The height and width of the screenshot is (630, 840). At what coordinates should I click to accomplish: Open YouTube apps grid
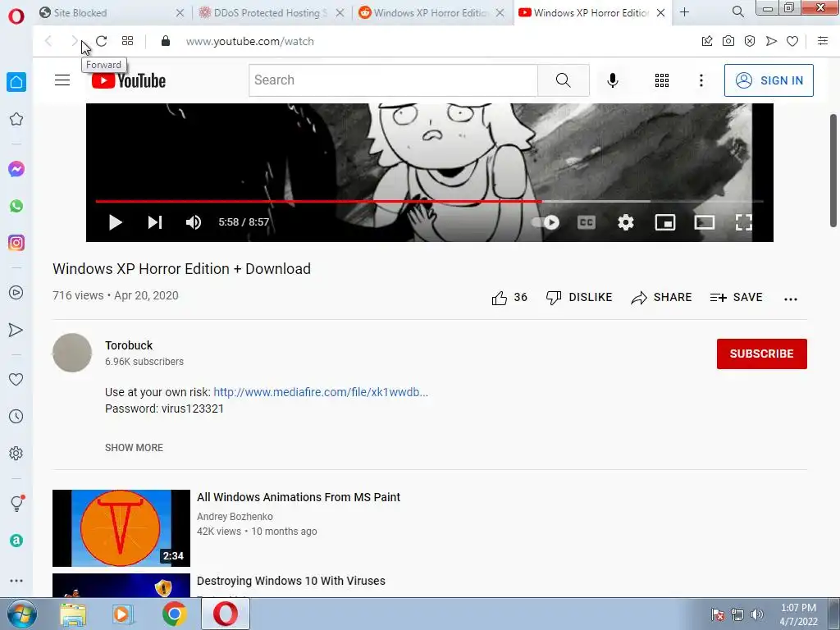[x=662, y=80]
